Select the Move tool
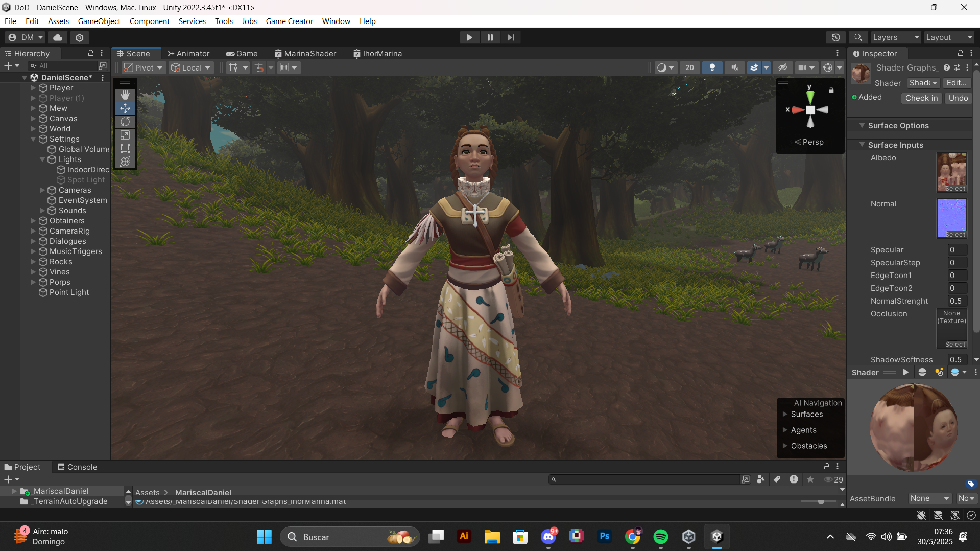 125,108
